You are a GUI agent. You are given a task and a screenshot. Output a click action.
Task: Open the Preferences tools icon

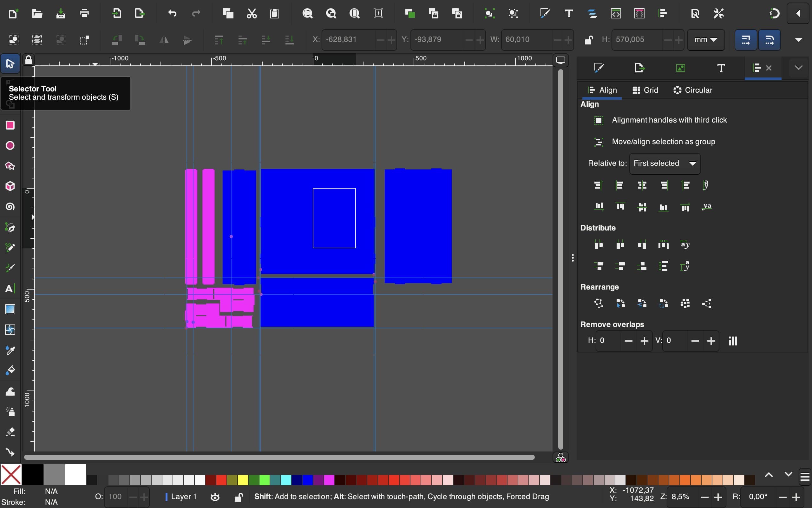pos(719,13)
